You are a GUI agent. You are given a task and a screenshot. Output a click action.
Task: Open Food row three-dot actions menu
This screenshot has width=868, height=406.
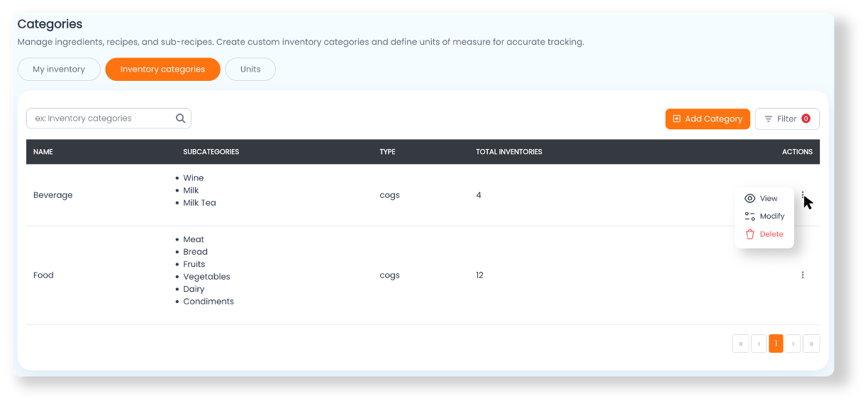(x=803, y=275)
